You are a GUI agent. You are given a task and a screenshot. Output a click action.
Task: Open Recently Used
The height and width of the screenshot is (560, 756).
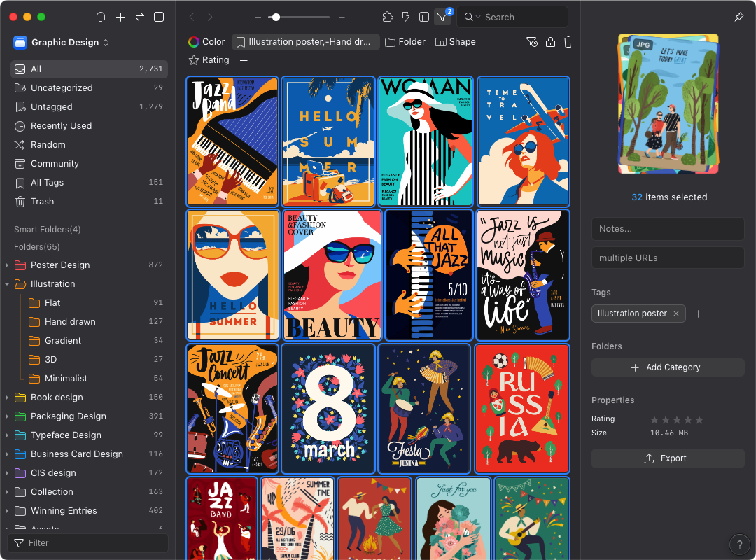coord(89,126)
